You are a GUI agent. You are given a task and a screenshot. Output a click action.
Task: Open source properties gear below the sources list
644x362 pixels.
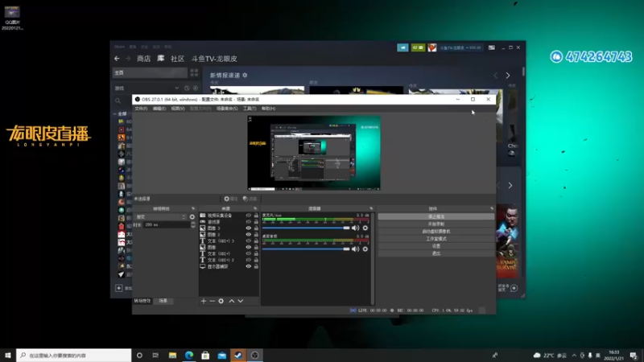click(221, 301)
